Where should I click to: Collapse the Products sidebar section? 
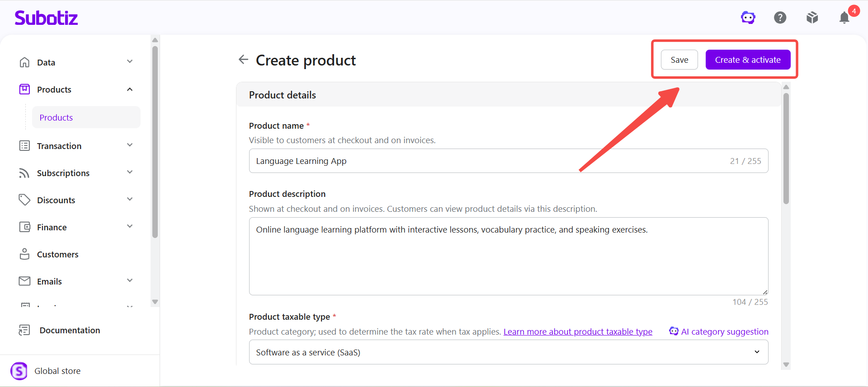pos(130,89)
